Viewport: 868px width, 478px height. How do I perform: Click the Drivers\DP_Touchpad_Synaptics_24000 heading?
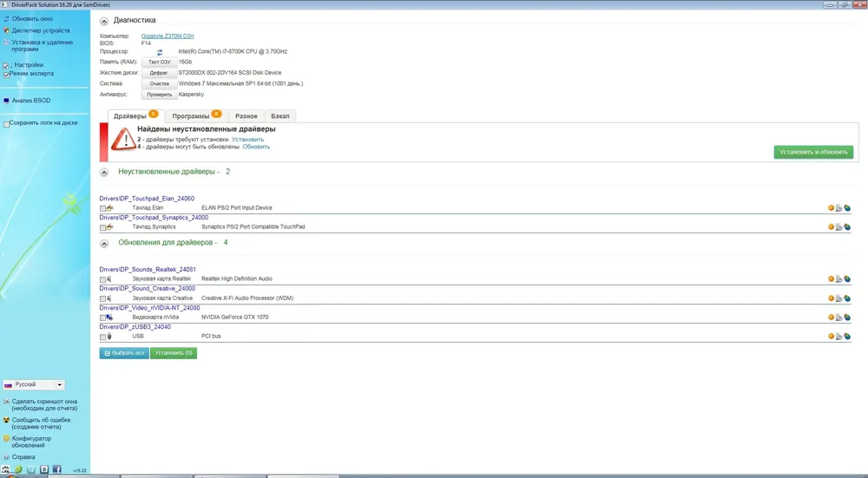click(x=154, y=218)
